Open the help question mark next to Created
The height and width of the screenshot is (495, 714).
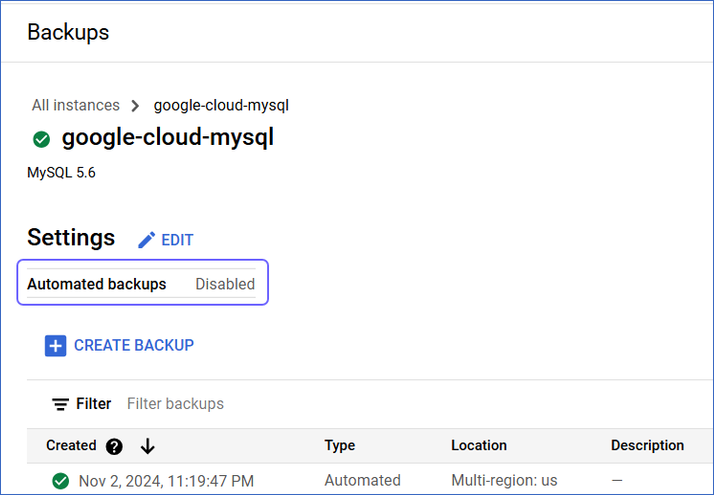pos(114,446)
